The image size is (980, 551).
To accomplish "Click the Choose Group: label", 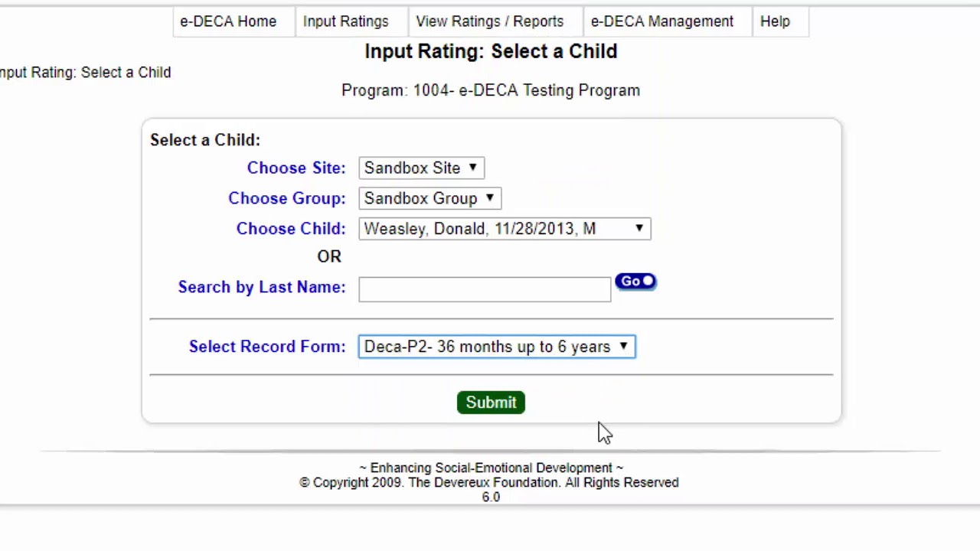I will point(287,198).
